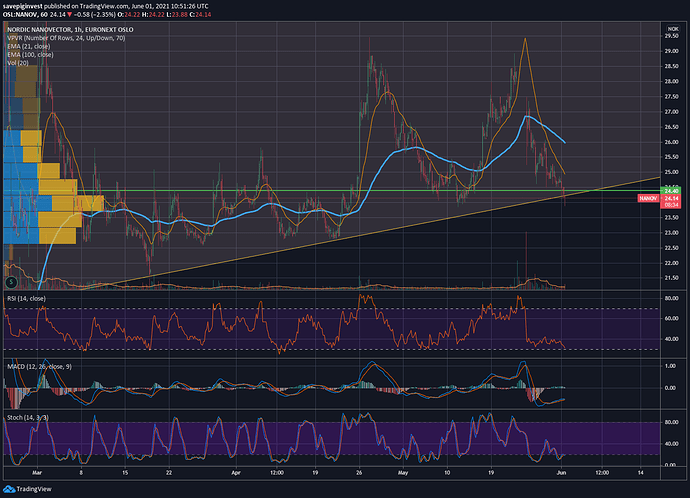Click the O:24.22 open value in header
690x498 pixels.
131,15
